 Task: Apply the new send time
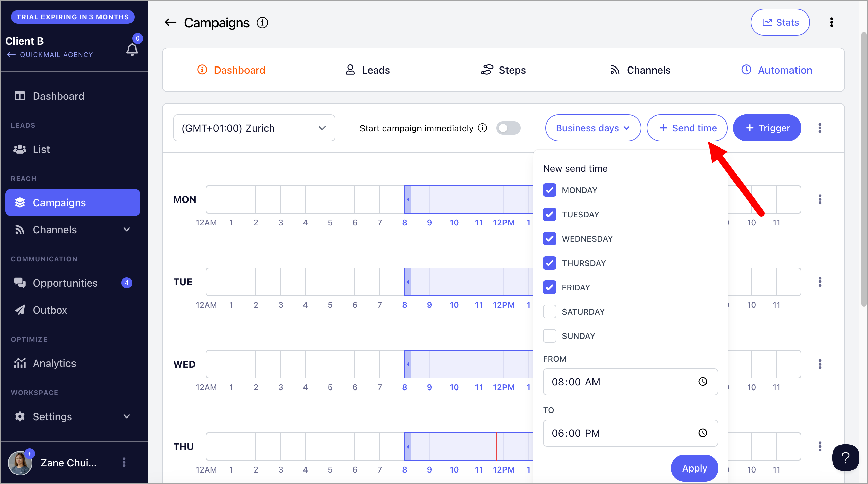coord(694,468)
